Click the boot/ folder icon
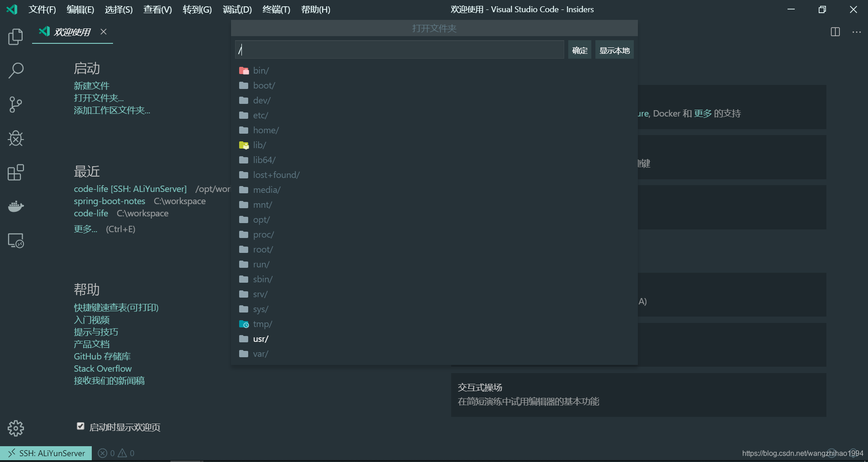 (x=244, y=85)
